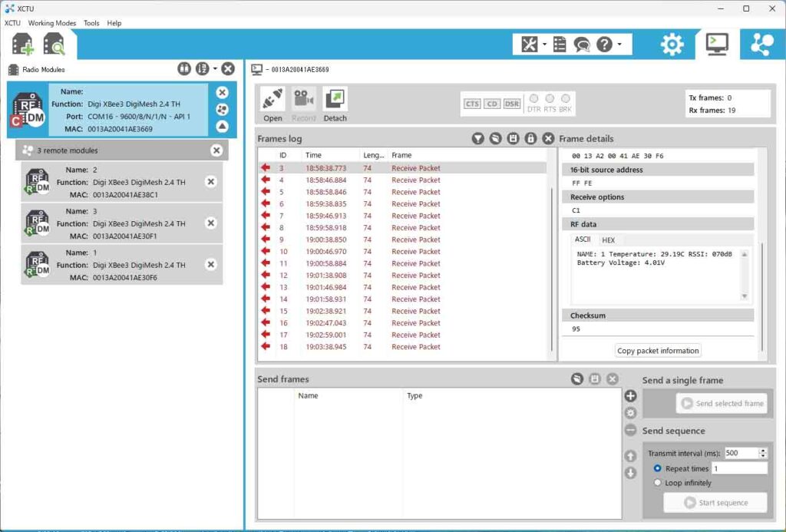Open the Discover radio modules search icon
The width and height of the screenshot is (786, 532).
pyautogui.click(x=54, y=44)
